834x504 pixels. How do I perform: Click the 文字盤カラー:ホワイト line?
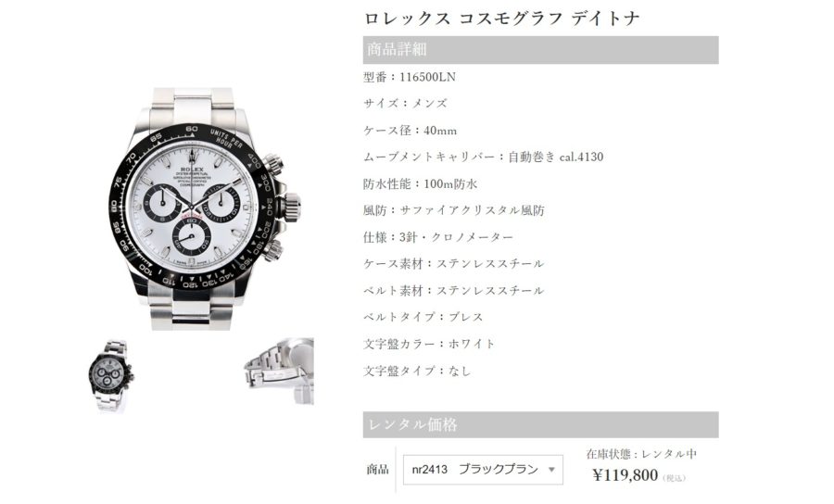coord(429,344)
